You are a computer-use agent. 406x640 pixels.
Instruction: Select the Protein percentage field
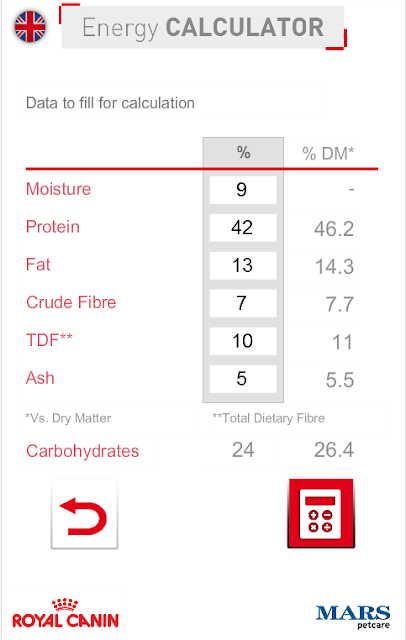coord(243,227)
